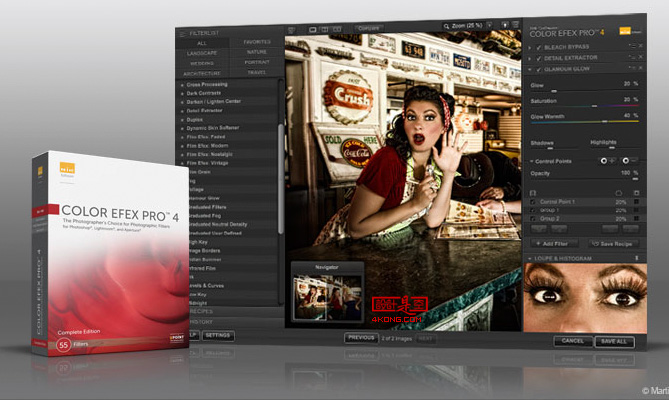The image size is (669, 400).
Task: Switch to split preview view icon
Action: pyautogui.click(x=325, y=29)
